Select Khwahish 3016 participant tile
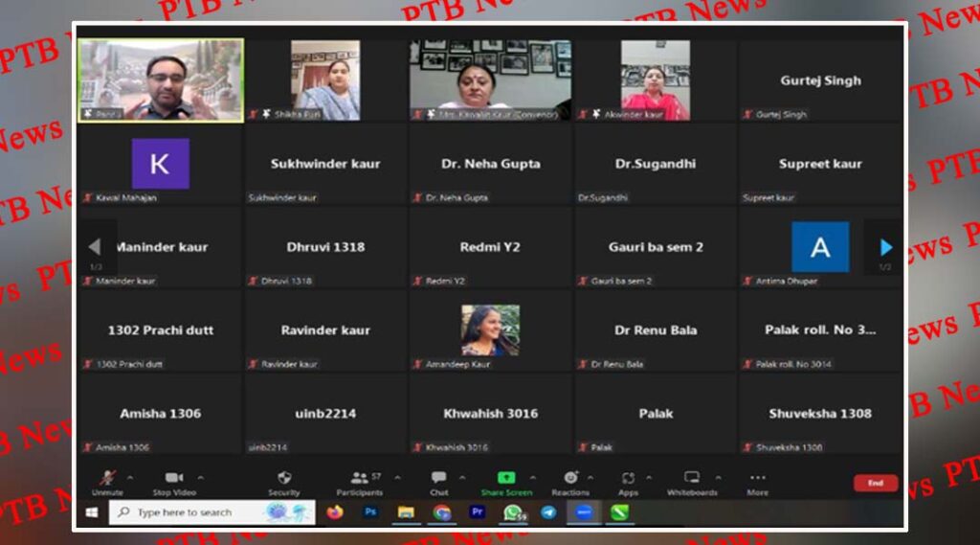Image resolution: width=980 pixels, height=545 pixels. (x=491, y=414)
